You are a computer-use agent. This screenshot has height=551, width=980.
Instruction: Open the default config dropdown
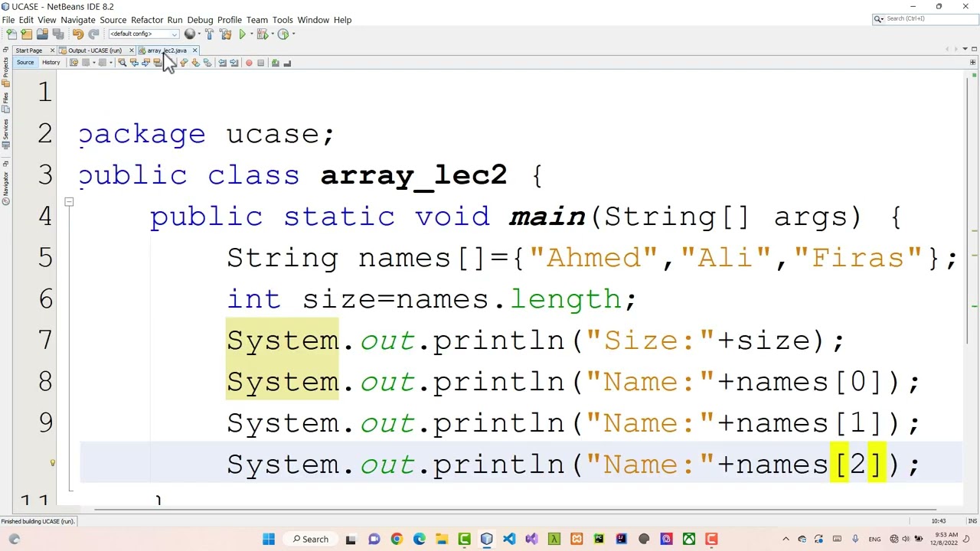pyautogui.click(x=144, y=34)
